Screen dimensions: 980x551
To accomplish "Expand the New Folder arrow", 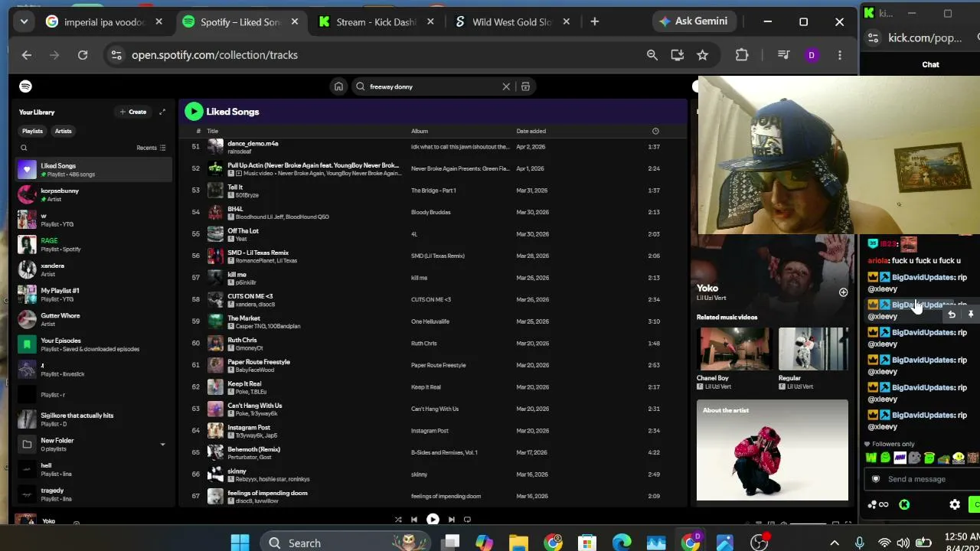I will (x=162, y=445).
